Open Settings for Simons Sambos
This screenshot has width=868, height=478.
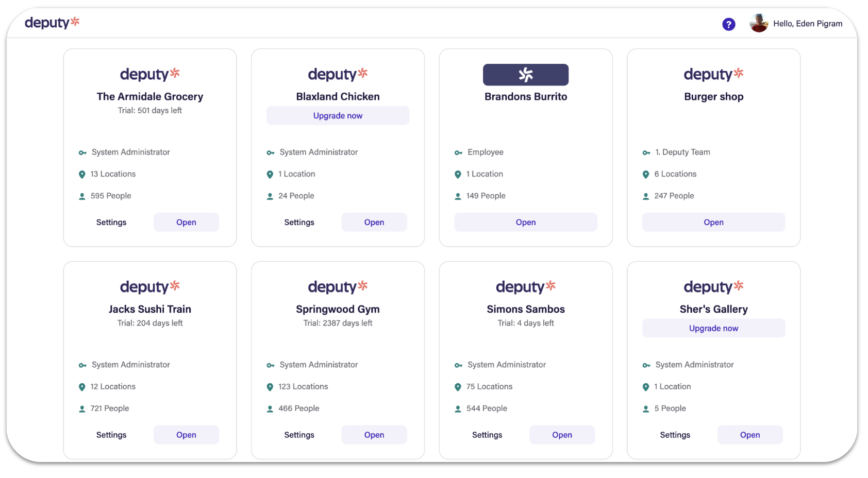(x=487, y=435)
